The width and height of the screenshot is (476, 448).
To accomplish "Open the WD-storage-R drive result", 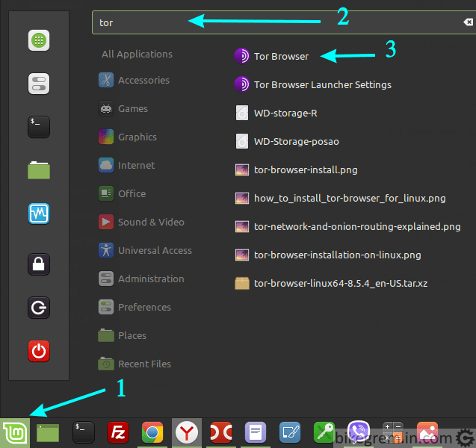I will (x=276, y=113).
